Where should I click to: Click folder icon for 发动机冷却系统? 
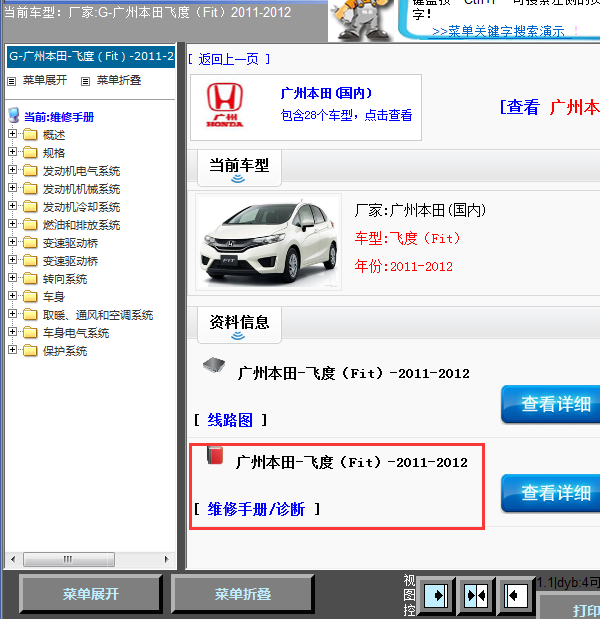tap(30, 206)
